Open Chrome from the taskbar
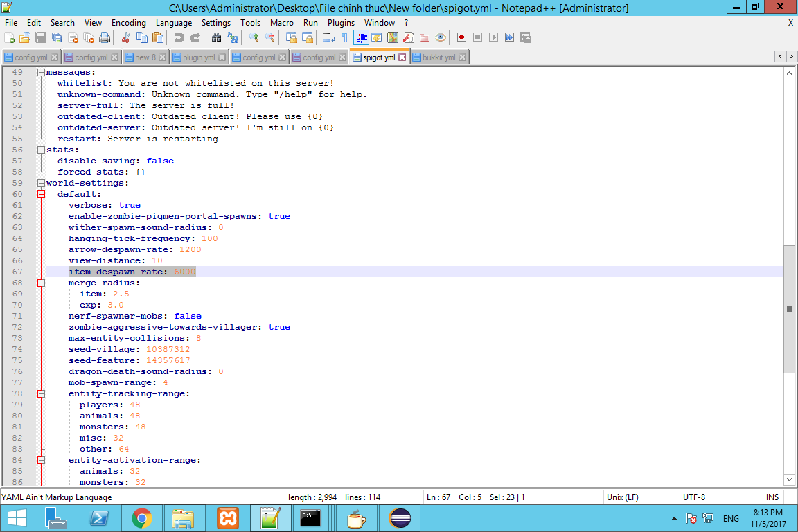This screenshot has width=798, height=532. pyautogui.click(x=142, y=518)
